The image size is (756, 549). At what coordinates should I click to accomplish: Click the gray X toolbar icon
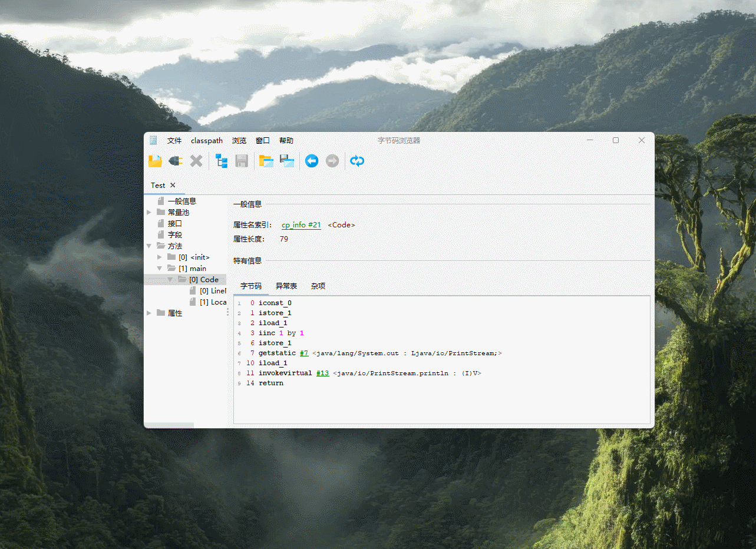196,161
